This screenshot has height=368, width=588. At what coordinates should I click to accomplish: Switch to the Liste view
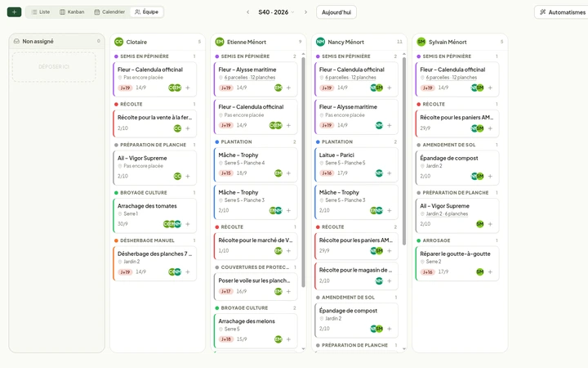tap(41, 12)
